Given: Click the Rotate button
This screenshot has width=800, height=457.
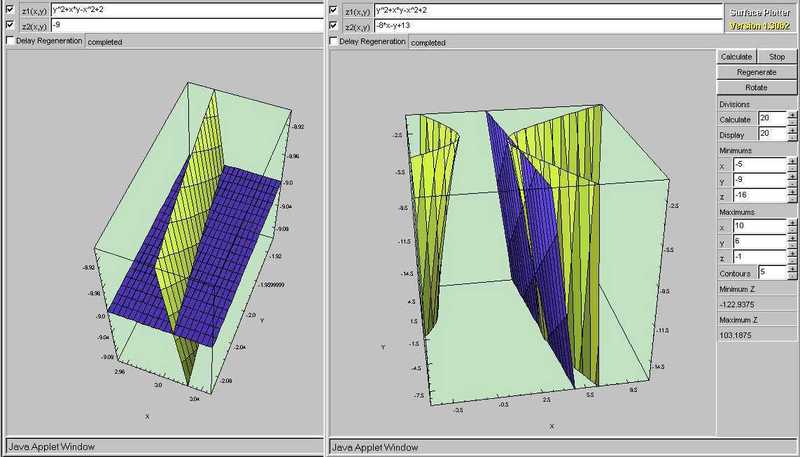Looking at the screenshot, I should [x=757, y=88].
